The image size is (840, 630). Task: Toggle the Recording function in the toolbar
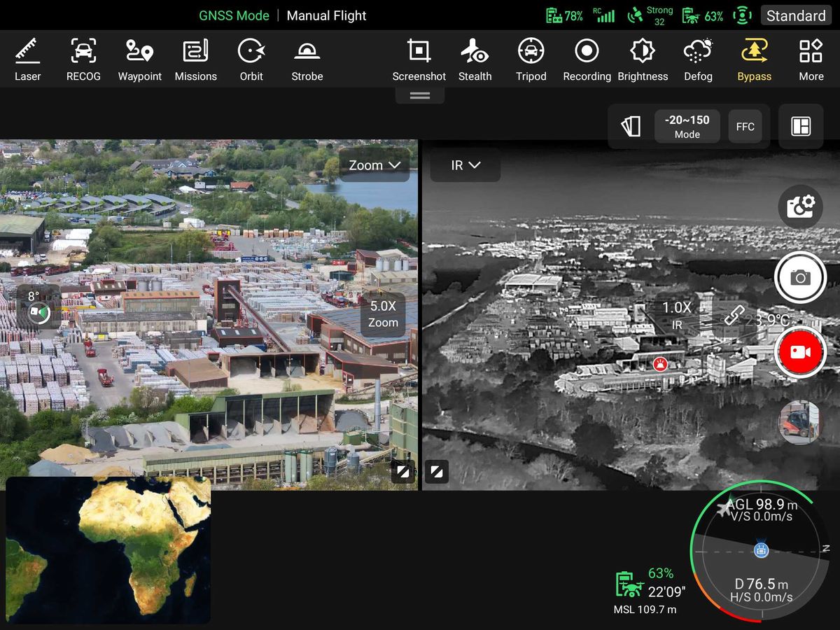click(x=587, y=59)
